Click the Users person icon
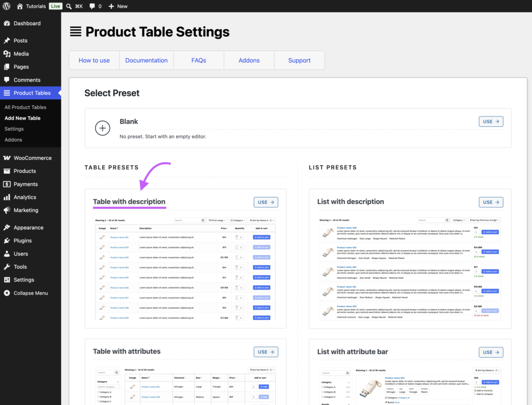Image resolution: width=532 pixels, height=405 pixels. coord(7,254)
